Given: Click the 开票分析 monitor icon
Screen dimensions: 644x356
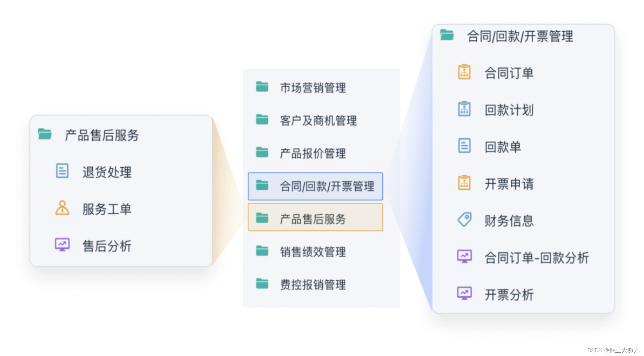Looking at the screenshot, I should (464, 293).
